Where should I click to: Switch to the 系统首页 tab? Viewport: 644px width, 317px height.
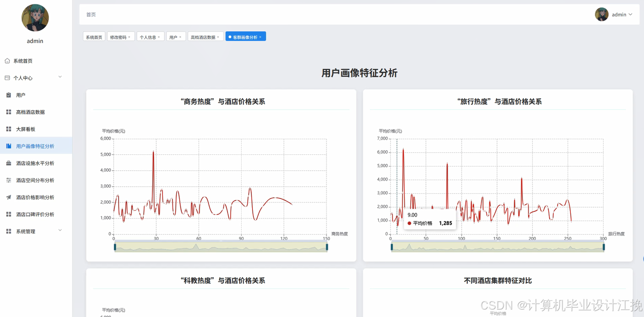[94, 37]
